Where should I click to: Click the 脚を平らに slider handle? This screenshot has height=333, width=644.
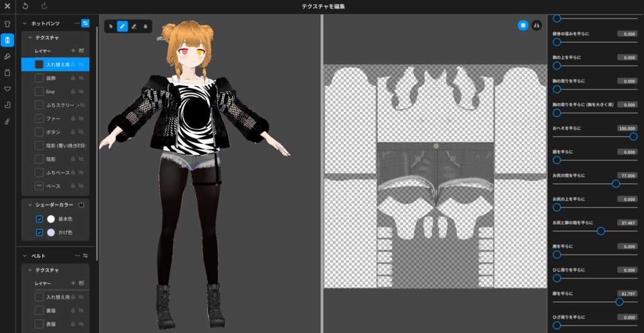[619, 302]
